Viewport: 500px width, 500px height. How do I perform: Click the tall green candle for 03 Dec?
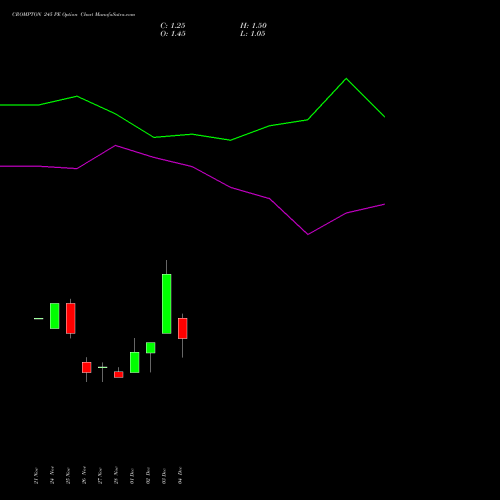point(167,304)
